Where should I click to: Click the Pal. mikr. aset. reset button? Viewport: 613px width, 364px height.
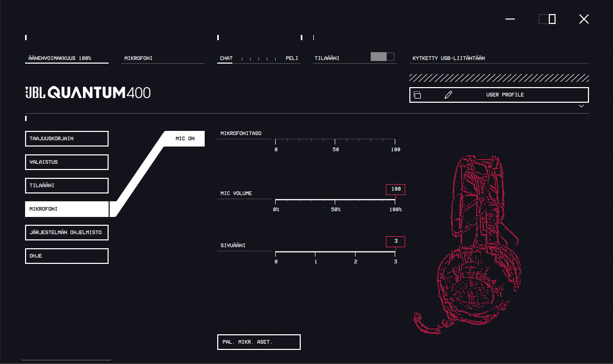click(259, 342)
